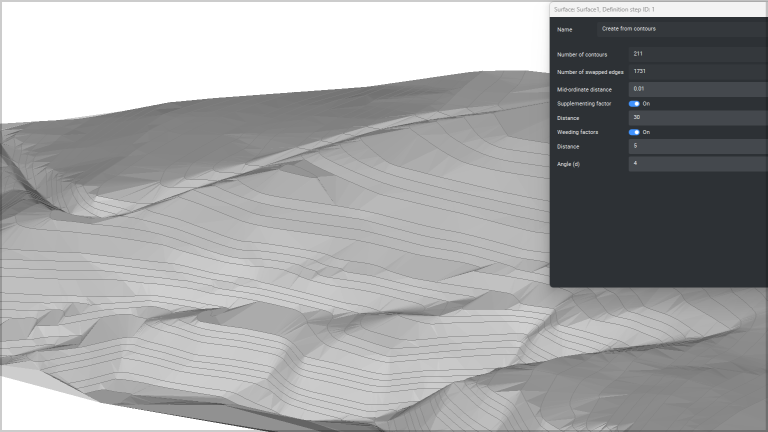This screenshot has height=432, width=768.
Task: Click the Number of contours label
Action: tap(582, 54)
